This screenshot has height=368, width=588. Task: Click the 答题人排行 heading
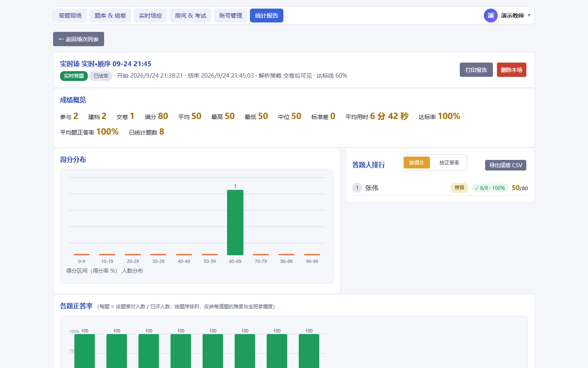pyautogui.click(x=369, y=165)
